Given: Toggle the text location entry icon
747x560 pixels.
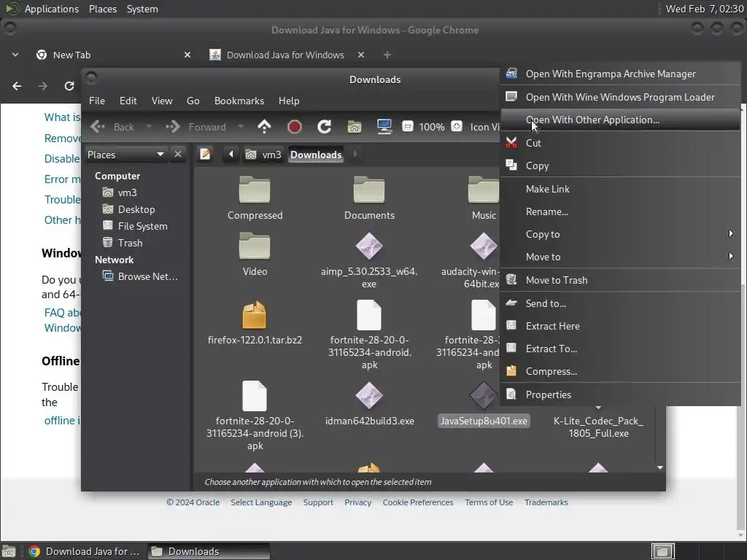Looking at the screenshot, I should 205,155.
